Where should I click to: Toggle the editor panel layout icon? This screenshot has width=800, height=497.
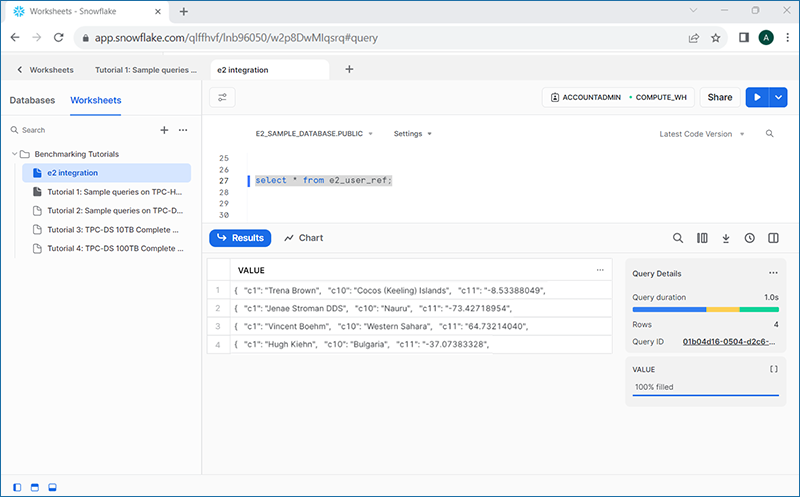pyautogui.click(x=35, y=487)
